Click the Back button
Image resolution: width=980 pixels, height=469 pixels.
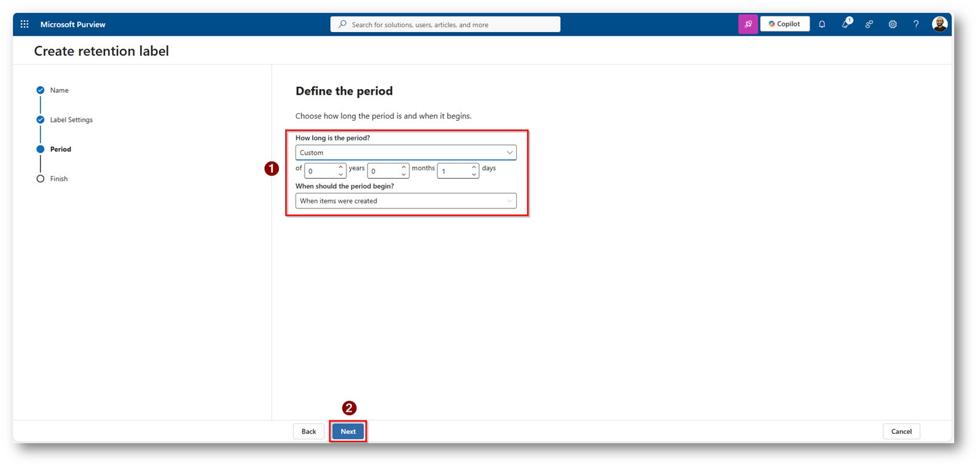pyautogui.click(x=308, y=432)
